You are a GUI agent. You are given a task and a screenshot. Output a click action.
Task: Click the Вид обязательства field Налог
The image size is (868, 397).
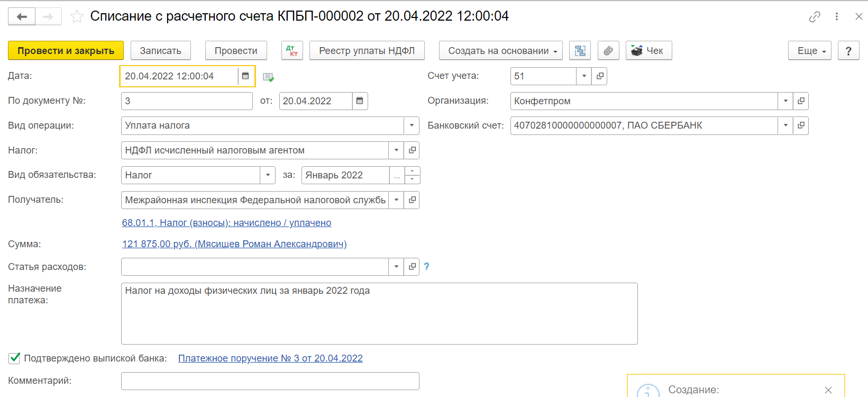tap(190, 175)
